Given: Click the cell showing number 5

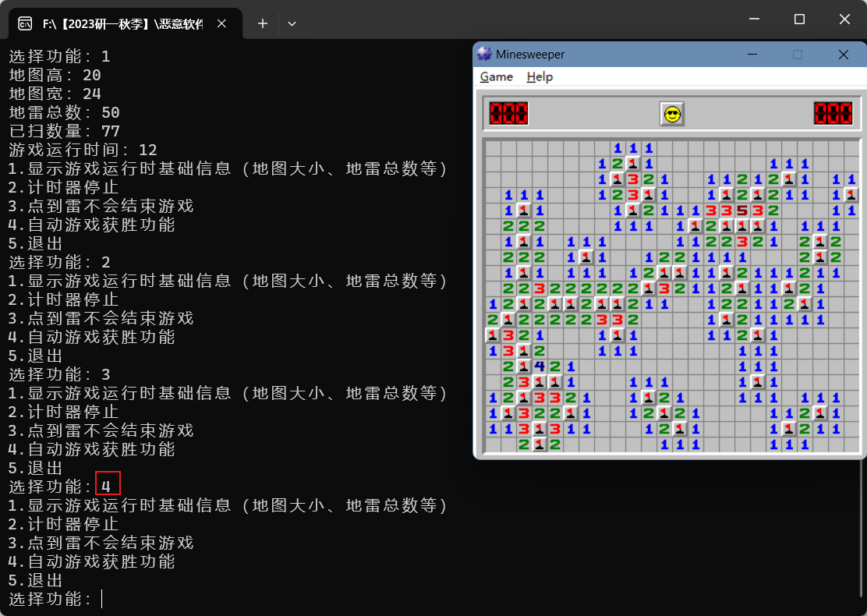Looking at the screenshot, I should click(741, 211).
